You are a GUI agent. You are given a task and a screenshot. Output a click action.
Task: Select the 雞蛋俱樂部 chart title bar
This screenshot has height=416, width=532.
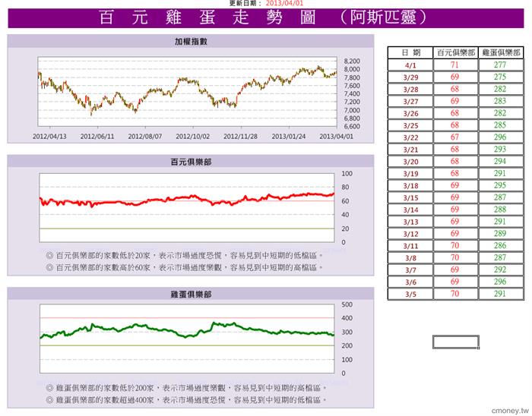[191, 294]
